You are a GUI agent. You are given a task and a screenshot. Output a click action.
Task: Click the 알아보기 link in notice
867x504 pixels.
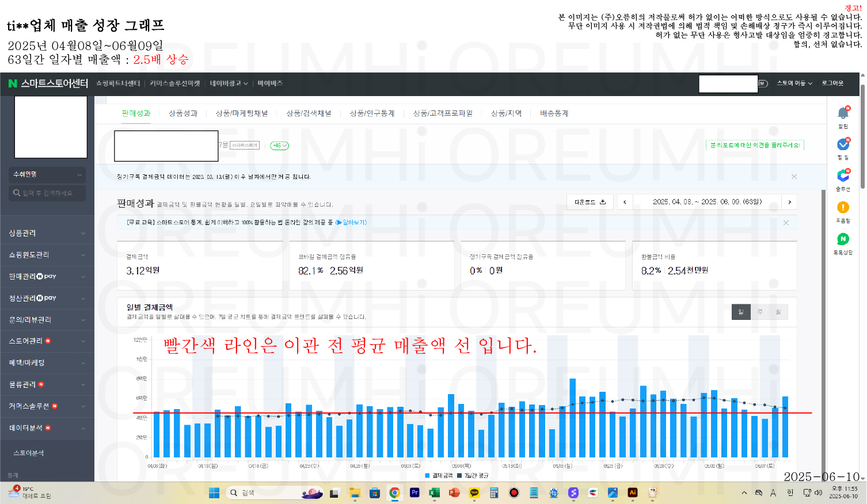[351, 222]
